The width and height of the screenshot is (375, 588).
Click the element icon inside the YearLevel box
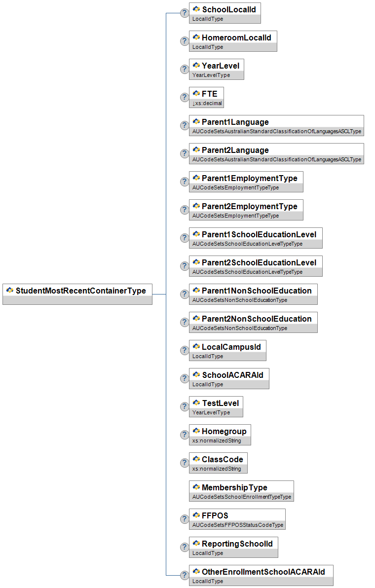tap(196, 65)
